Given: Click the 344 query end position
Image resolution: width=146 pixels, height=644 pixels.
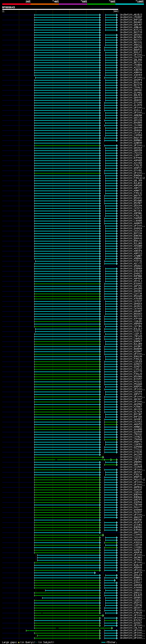Looking at the screenshot, I should coord(115,11).
